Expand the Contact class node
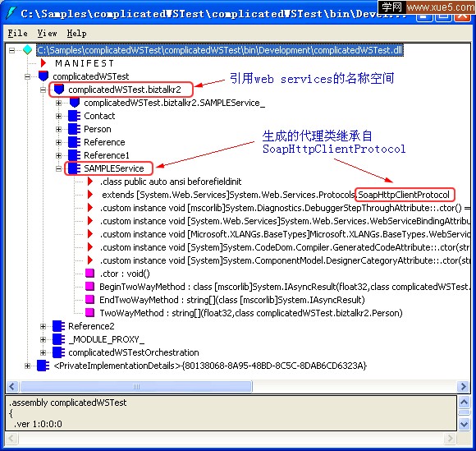The height and width of the screenshot is (451, 476). (x=58, y=116)
